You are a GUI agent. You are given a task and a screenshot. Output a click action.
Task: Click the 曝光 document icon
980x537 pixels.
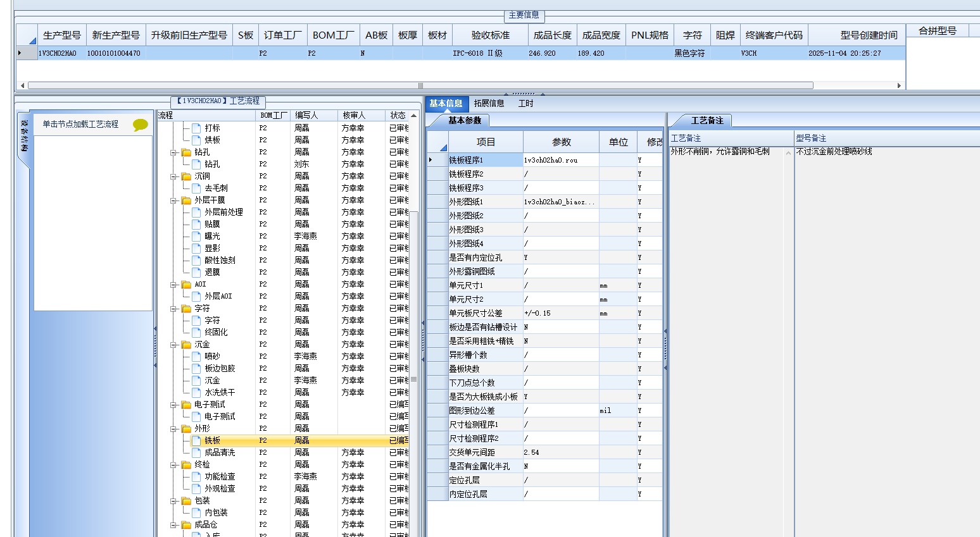(x=196, y=236)
